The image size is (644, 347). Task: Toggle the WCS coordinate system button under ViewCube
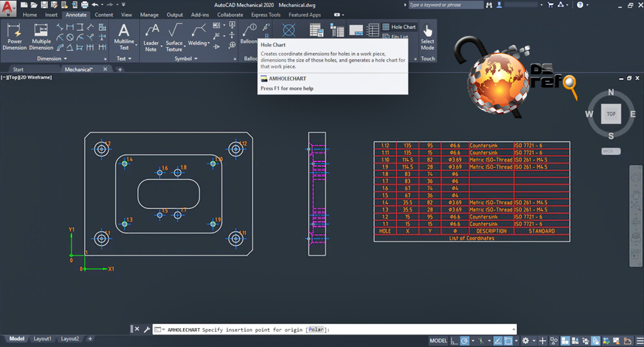[x=611, y=151]
